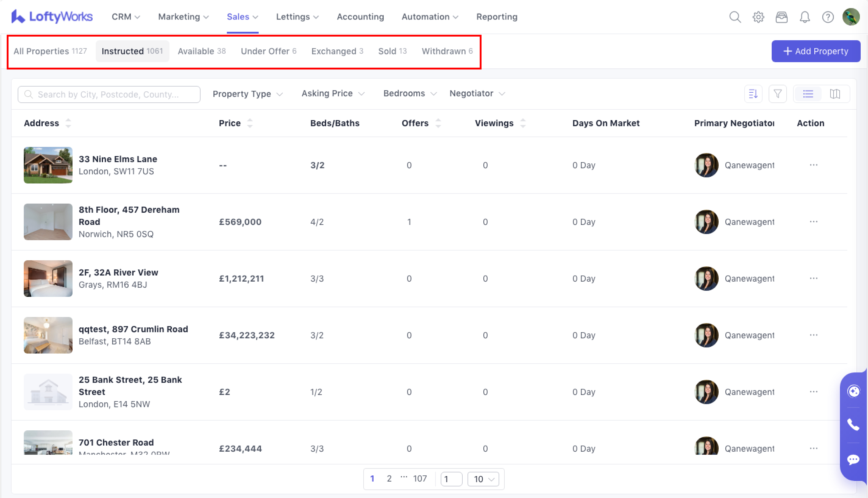Go to page 2 of the results
868x498 pixels.
pyautogui.click(x=389, y=478)
